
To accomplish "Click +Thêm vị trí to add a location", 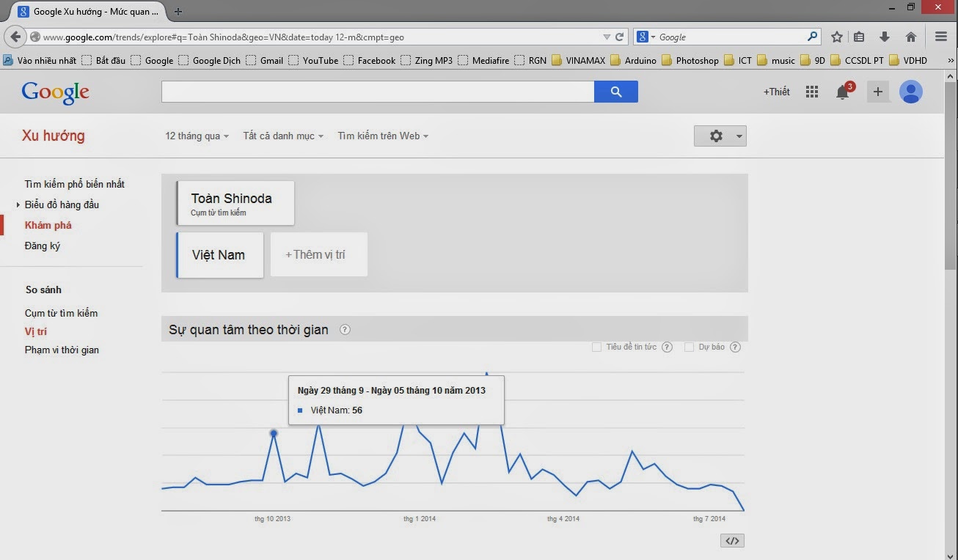I will 318,254.
